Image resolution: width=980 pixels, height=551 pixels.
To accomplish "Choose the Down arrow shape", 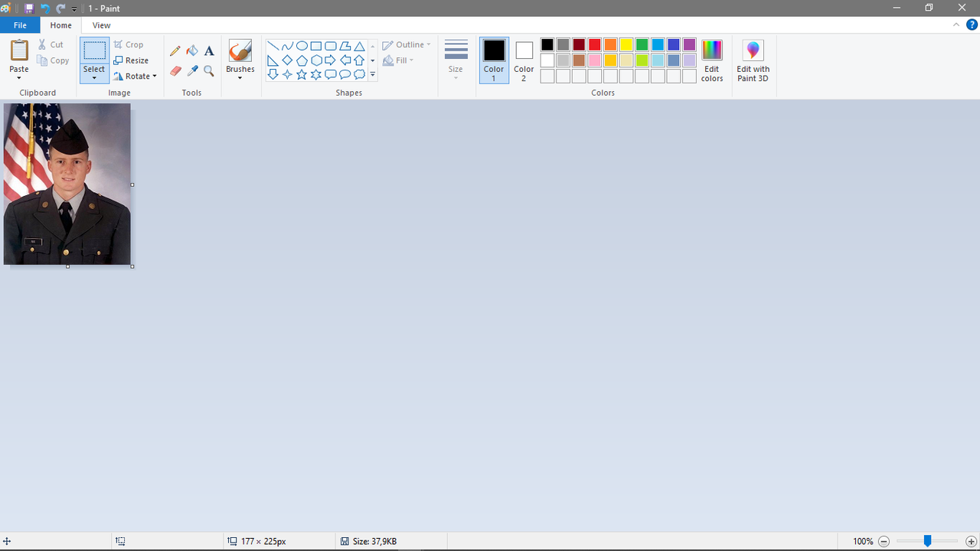I will click(x=273, y=74).
